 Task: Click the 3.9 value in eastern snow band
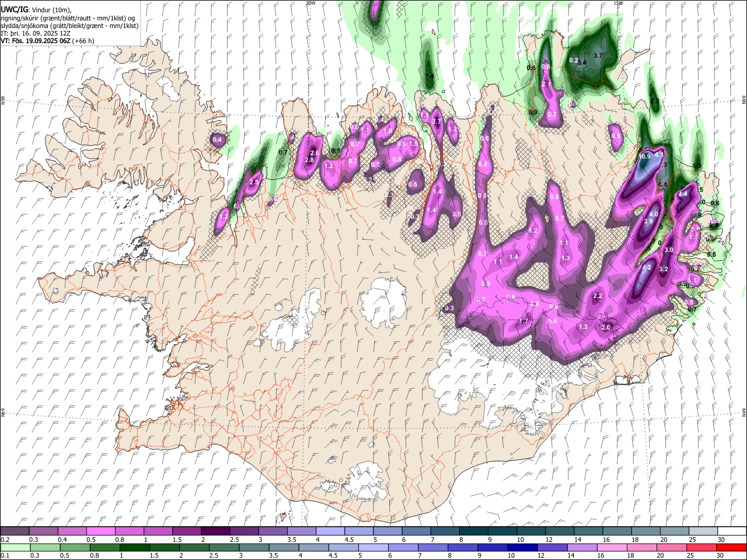pyautogui.click(x=648, y=222)
